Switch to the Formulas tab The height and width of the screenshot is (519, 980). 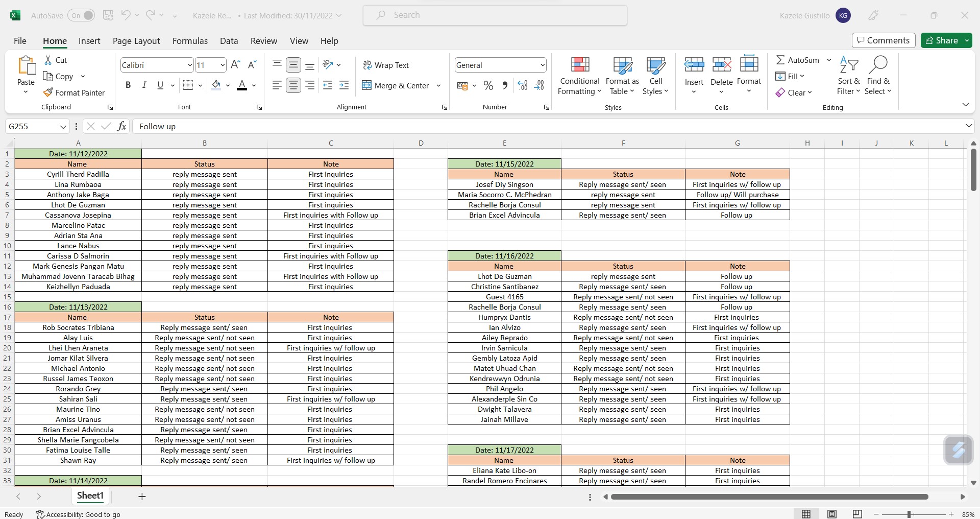190,41
